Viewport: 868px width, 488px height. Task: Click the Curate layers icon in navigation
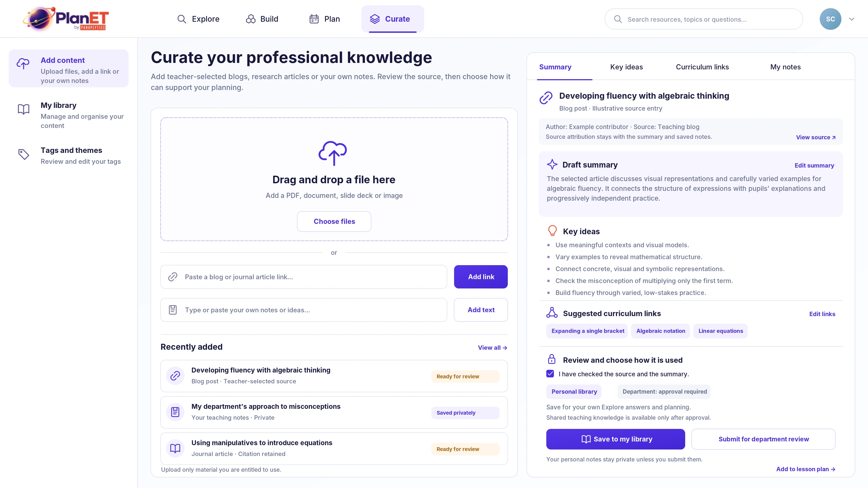pyautogui.click(x=375, y=19)
